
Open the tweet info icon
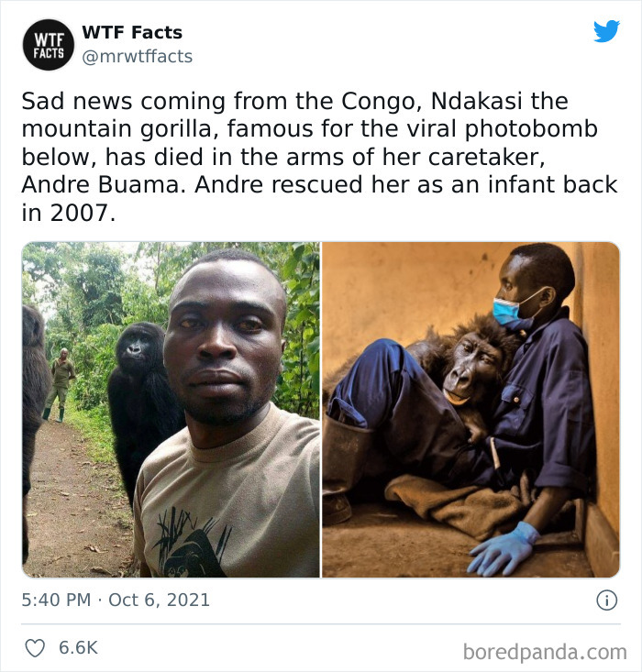click(x=606, y=600)
